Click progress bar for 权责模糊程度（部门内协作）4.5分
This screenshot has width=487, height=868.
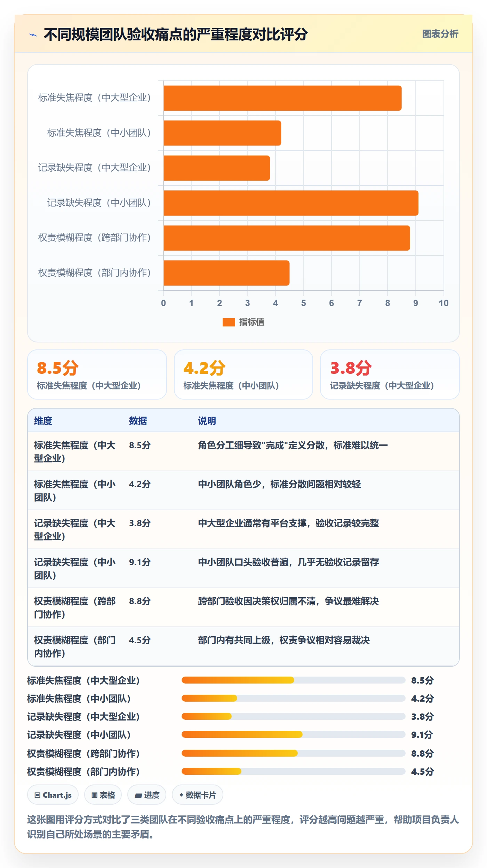293,771
